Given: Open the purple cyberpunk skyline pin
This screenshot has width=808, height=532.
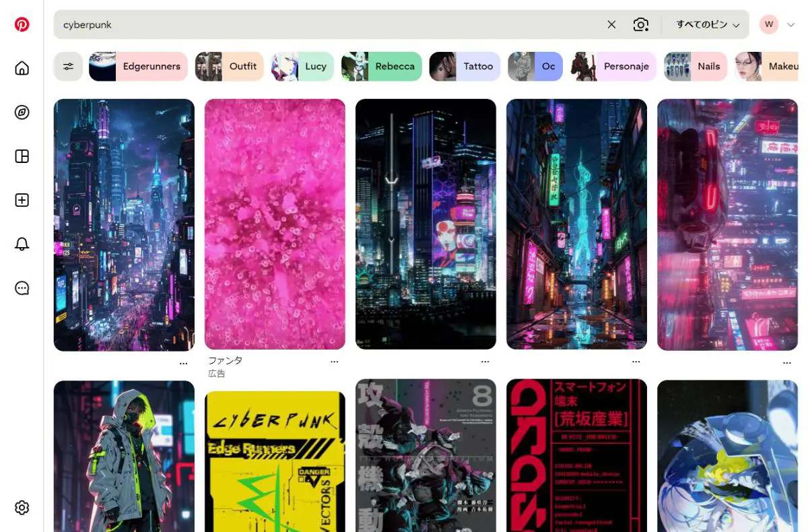Looking at the screenshot, I should tap(124, 225).
